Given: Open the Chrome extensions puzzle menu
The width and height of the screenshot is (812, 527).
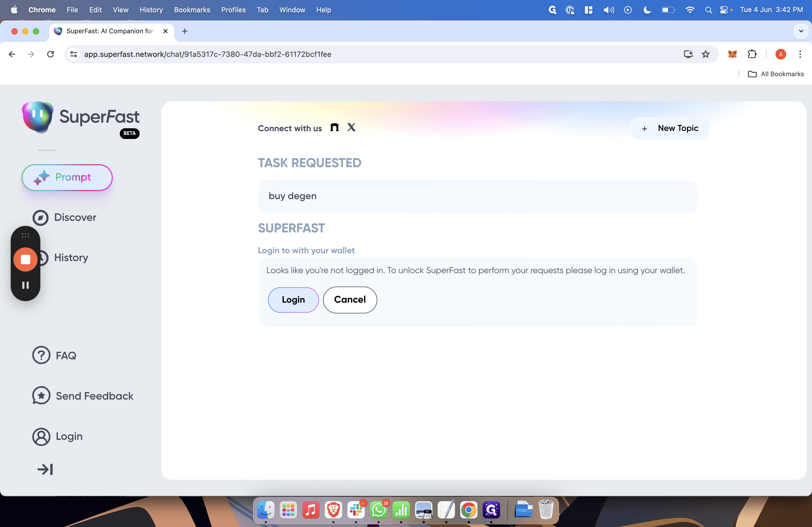Looking at the screenshot, I should click(x=752, y=54).
